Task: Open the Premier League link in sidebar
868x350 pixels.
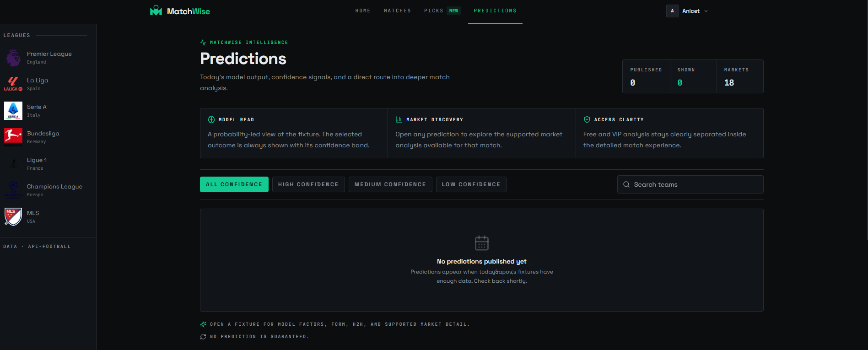Action: tap(49, 54)
